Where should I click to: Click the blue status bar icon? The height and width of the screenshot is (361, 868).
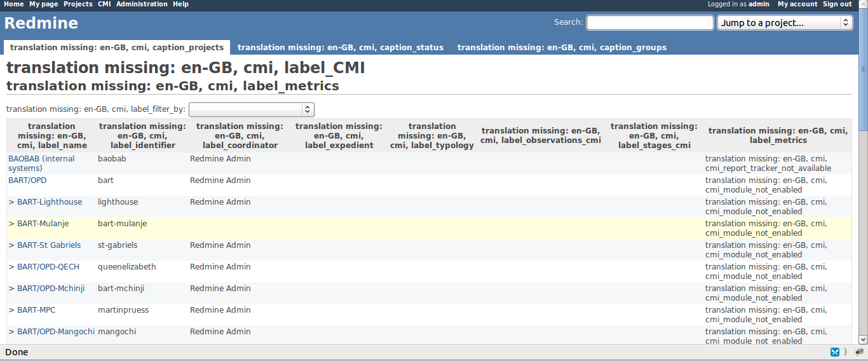(x=835, y=352)
